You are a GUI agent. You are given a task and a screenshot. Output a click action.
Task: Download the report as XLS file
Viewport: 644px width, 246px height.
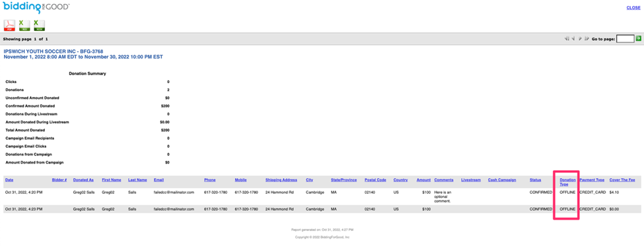click(24, 26)
